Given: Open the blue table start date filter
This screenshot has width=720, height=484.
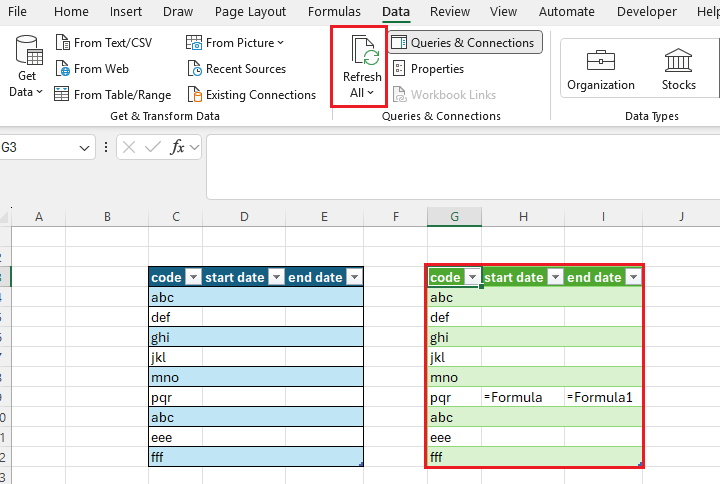Looking at the screenshot, I should pyautogui.click(x=276, y=277).
